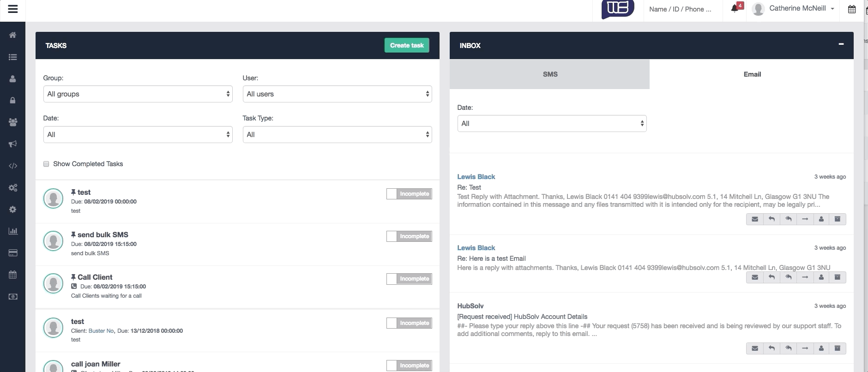Viewport: 868px width, 372px height.
Task: Forward the HubSolv Account Details email
Action: 805,348
